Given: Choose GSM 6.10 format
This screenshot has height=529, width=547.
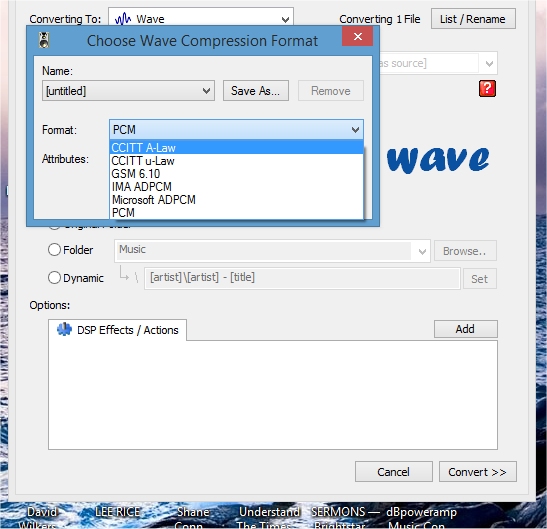Looking at the screenshot, I should click(x=237, y=174).
